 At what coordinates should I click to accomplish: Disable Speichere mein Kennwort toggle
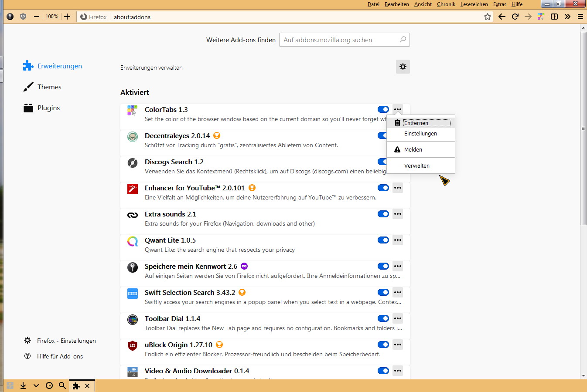pyautogui.click(x=383, y=266)
